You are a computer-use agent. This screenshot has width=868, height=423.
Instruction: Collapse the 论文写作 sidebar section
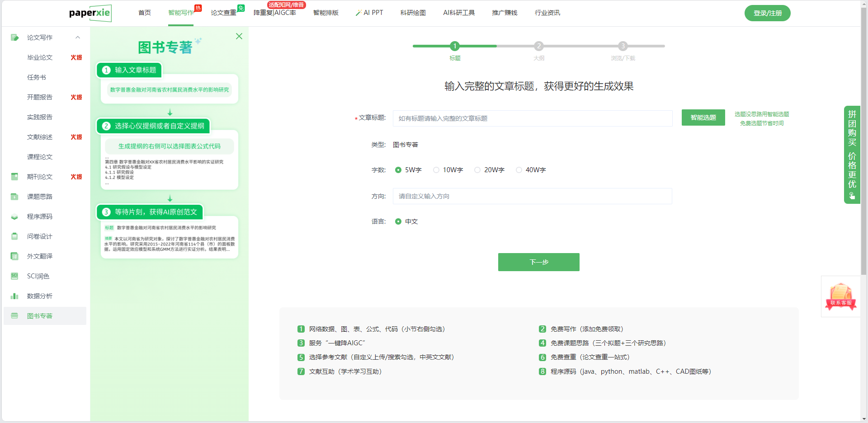tap(78, 38)
